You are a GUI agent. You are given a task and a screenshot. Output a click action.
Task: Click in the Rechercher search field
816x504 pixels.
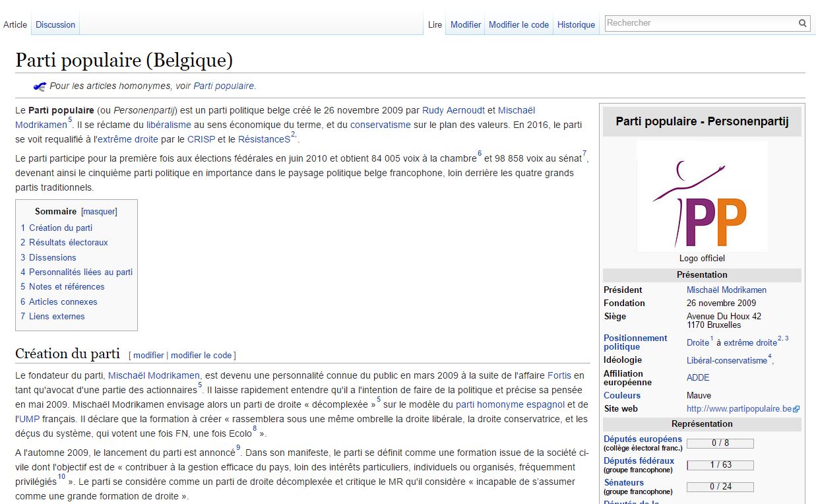tap(701, 23)
